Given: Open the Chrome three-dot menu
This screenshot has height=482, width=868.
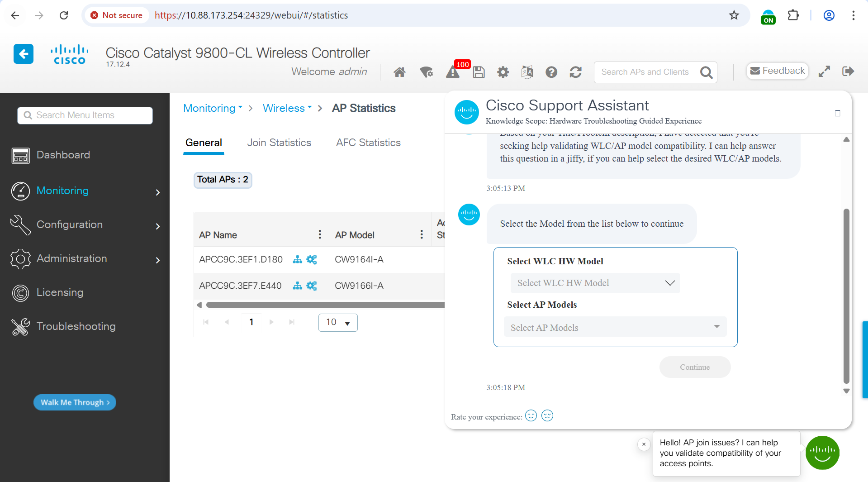Looking at the screenshot, I should click(x=854, y=15).
